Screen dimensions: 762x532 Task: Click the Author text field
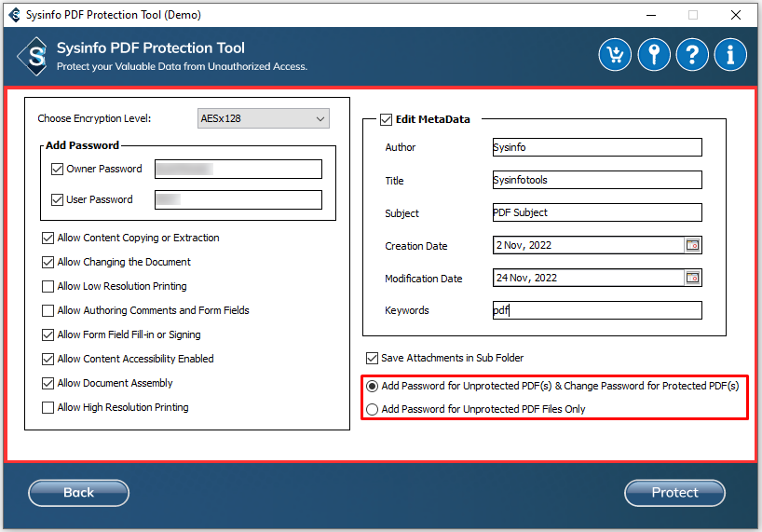[596, 147]
